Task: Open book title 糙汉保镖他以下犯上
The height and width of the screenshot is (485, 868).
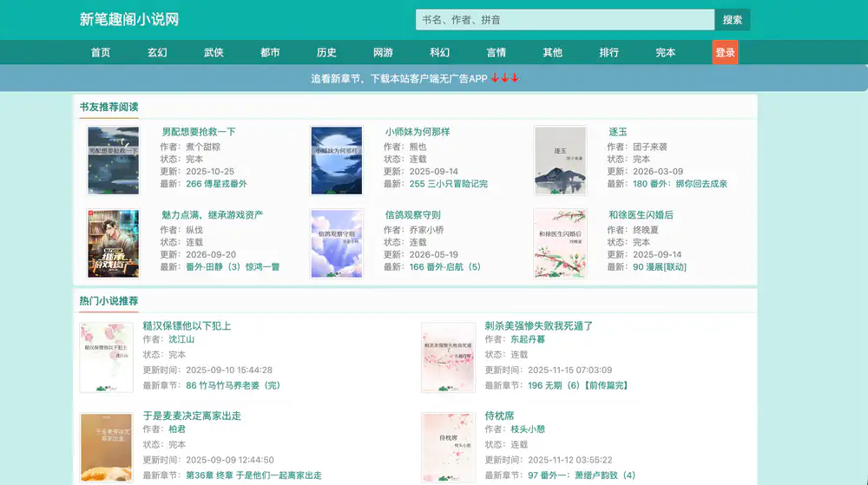Action: tap(187, 325)
